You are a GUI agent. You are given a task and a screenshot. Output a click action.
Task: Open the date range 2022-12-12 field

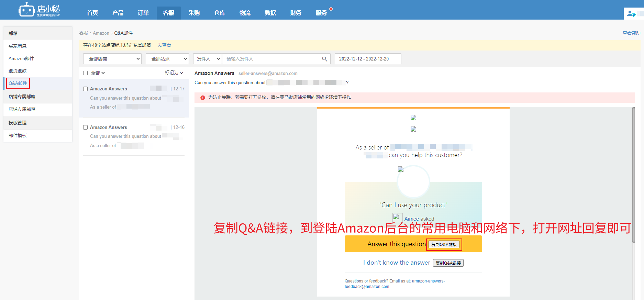pyautogui.click(x=368, y=59)
